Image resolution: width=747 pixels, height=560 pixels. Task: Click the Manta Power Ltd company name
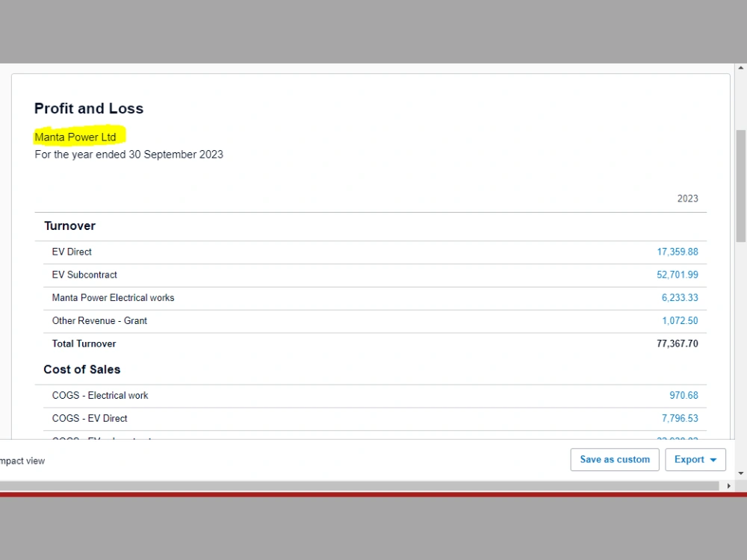75,137
